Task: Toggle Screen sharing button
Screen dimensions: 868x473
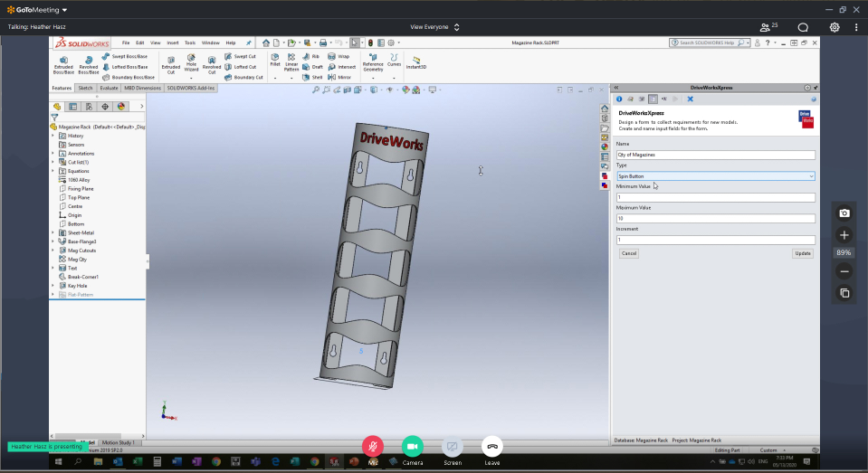Action: pos(453,447)
